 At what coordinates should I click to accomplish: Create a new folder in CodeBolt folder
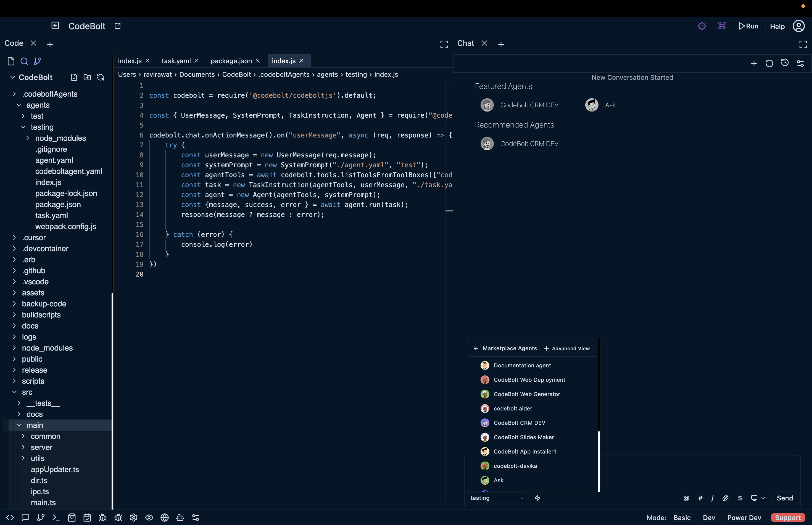pyautogui.click(x=87, y=77)
